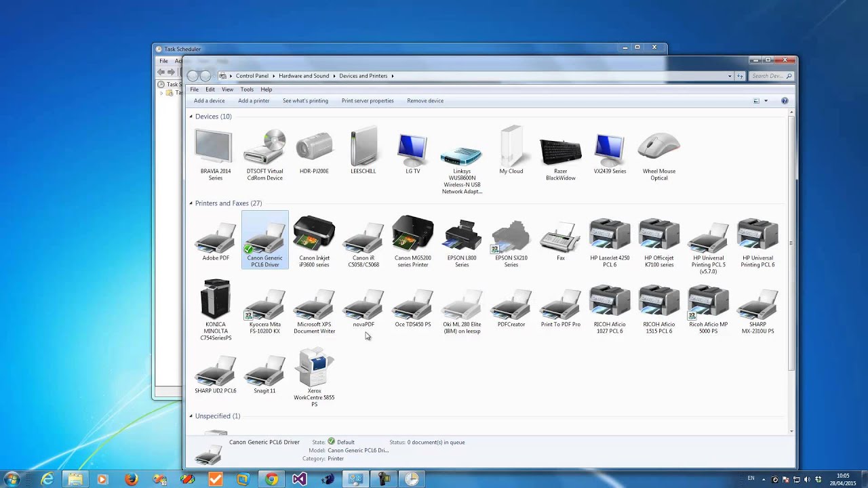Select Microsoft XPS Document Writer
This screenshot has height=488, width=868.
[x=314, y=308]
